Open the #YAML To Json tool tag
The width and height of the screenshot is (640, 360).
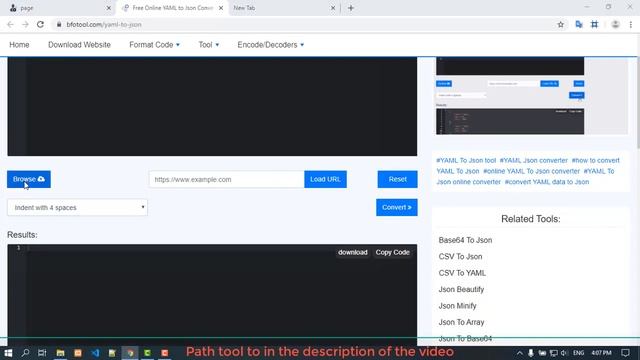[x=466, y=160]
